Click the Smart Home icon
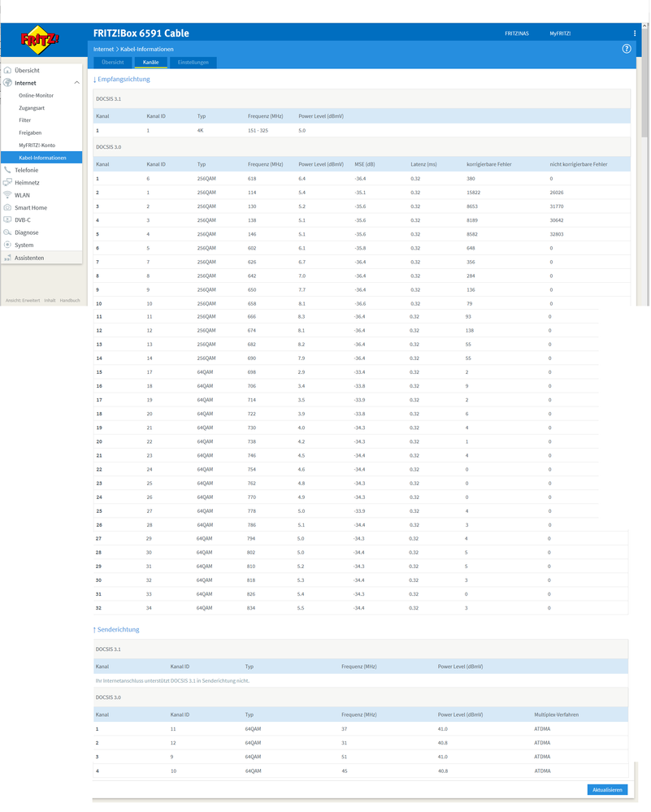This screenshot has width=651, height=812. (8, 207)
